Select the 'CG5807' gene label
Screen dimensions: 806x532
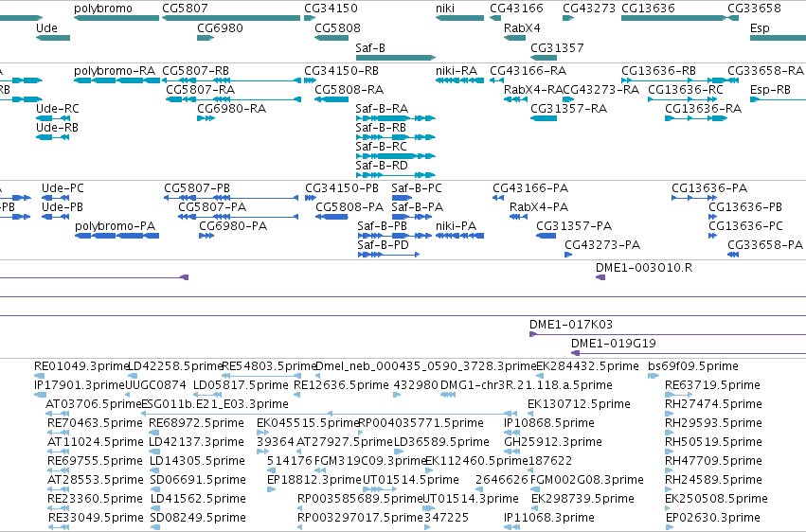[185, 9]
